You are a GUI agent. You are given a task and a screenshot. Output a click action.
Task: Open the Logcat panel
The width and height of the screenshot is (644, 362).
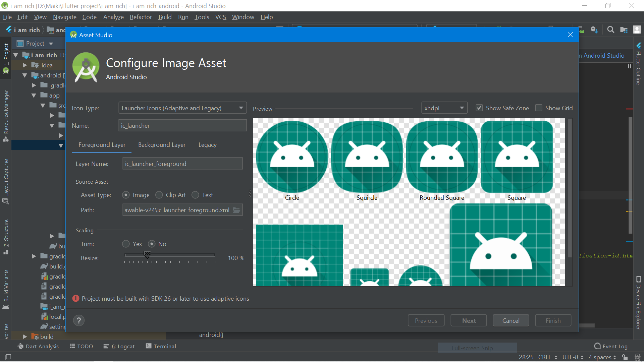[122, 346]
